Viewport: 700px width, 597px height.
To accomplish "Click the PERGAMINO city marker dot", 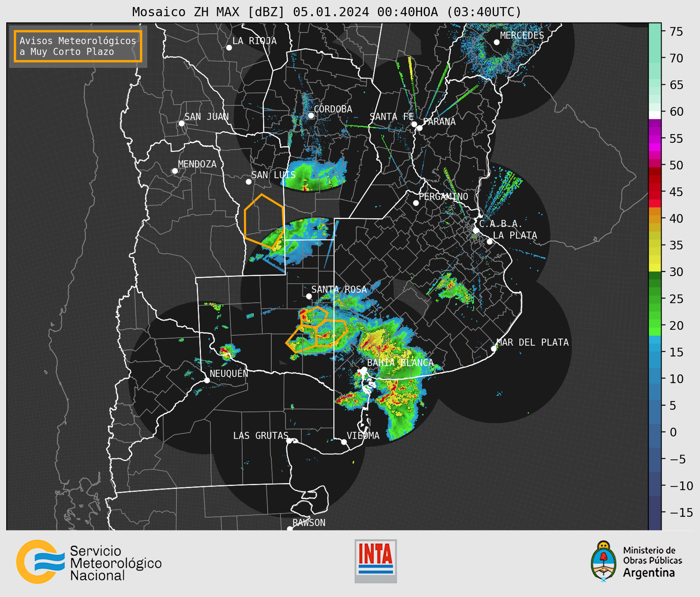I will click(416, 203).
